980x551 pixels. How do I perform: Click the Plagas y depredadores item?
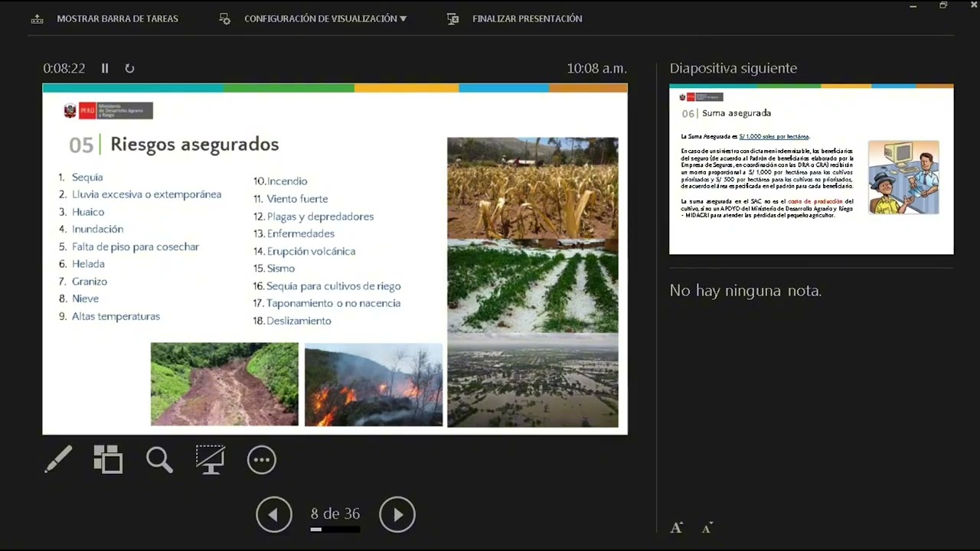[x=320, y=217]
